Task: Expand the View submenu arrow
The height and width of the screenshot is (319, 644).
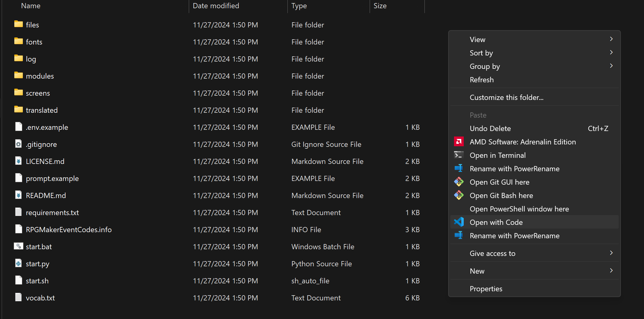Action: click(x=611, y=39)
